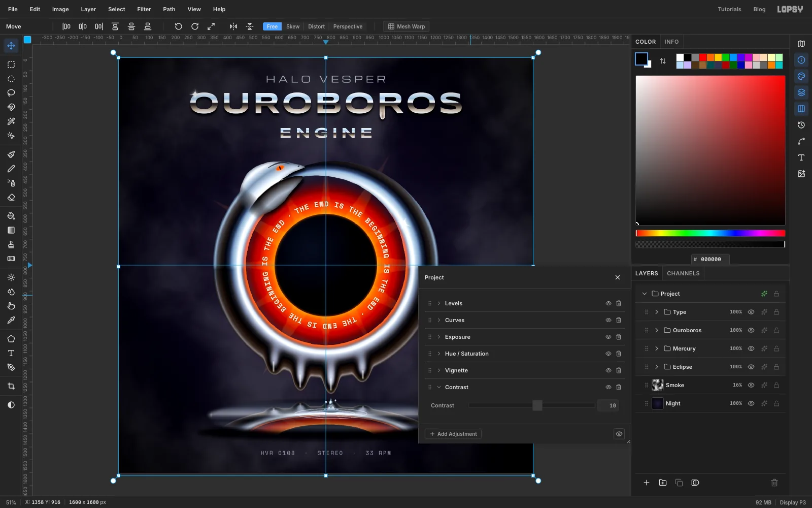
Task: Lock the Mercury layer group
Action: point(776,348)
